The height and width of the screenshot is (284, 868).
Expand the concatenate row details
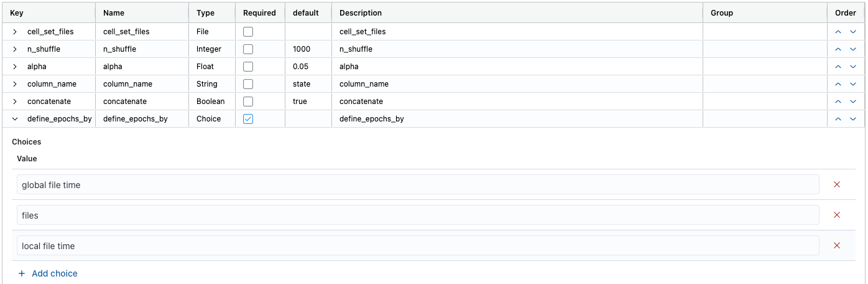point(15,102)
